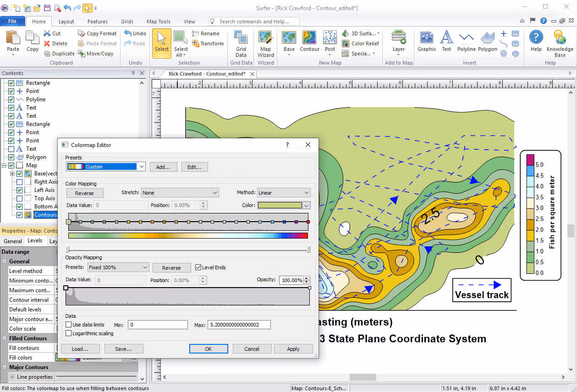Launch the Map Wizard

(266, 44)
